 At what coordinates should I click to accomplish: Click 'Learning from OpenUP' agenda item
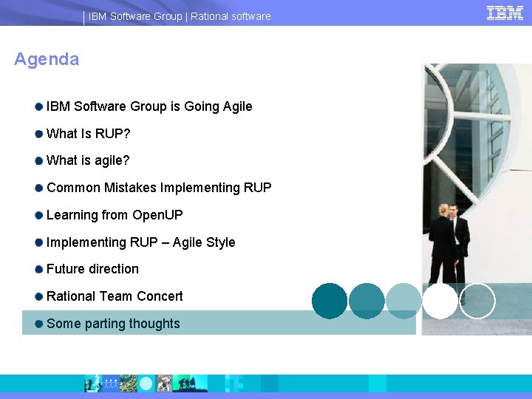point(115,215)
